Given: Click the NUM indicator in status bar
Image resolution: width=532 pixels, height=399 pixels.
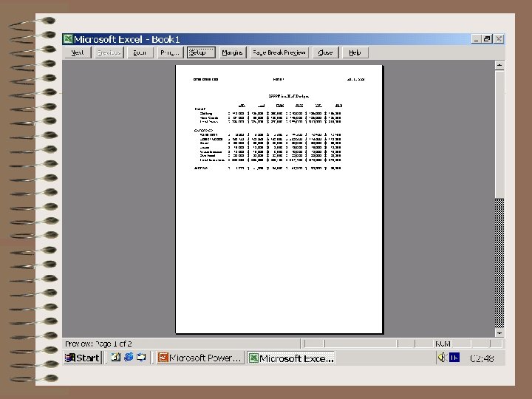Looking at the screenshot, I should [x=443, y=344].
